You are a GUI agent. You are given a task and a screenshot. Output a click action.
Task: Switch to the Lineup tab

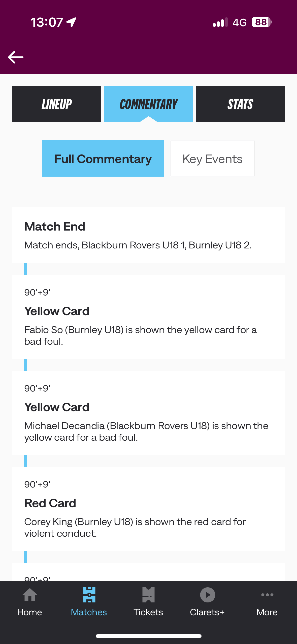pos(56,104)
